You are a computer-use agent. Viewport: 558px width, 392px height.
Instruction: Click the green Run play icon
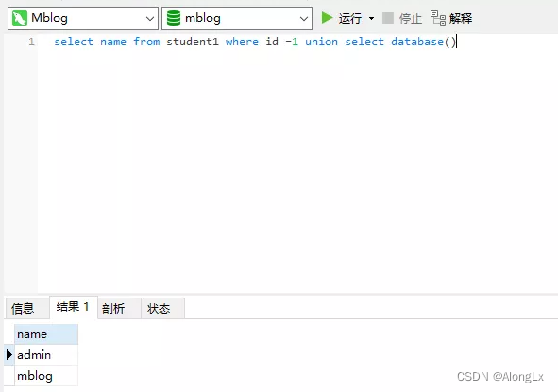327,18
